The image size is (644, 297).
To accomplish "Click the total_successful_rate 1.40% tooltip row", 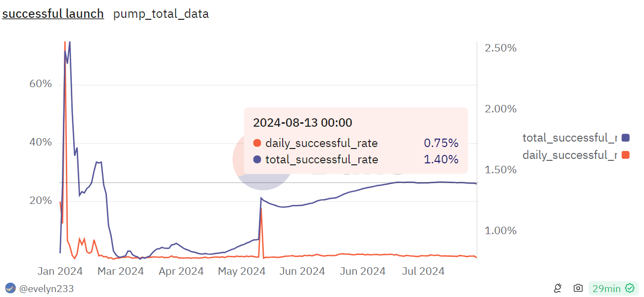I will [x=355, y=159].
